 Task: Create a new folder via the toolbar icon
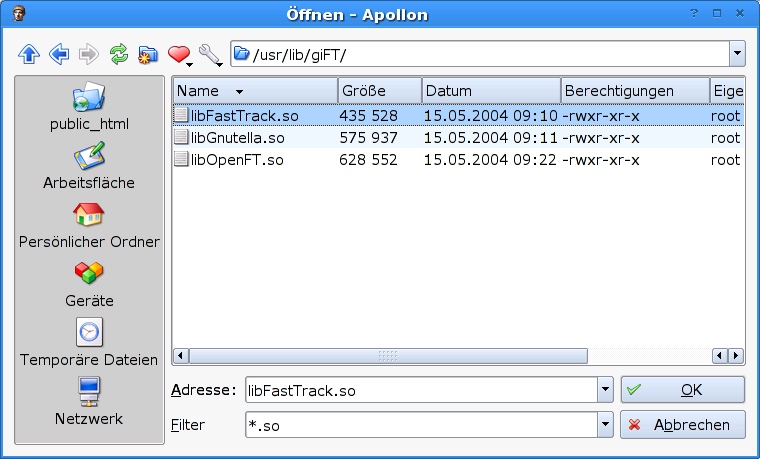tap(148, 54)
